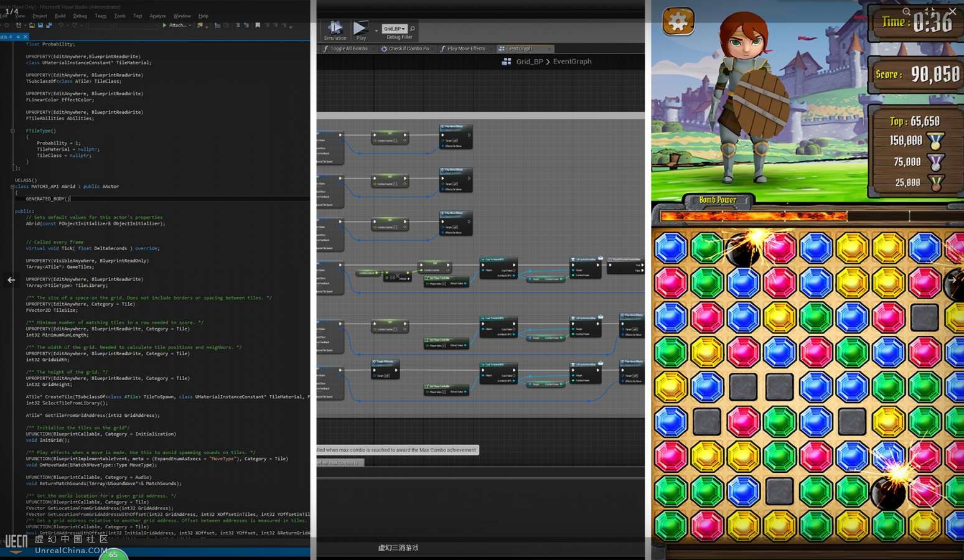964x560 pixels.
Task: Open the Window menu in Visual Studio
Action: point(182,16)
